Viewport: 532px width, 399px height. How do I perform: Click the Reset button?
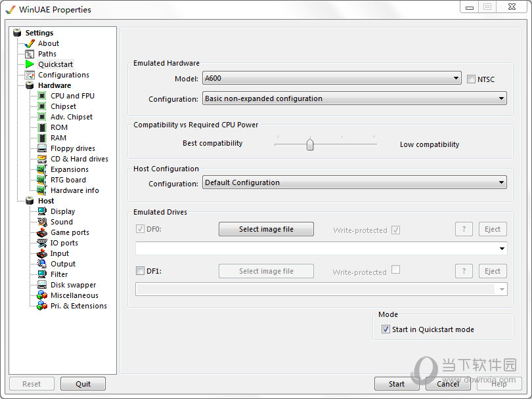point(32,384)
